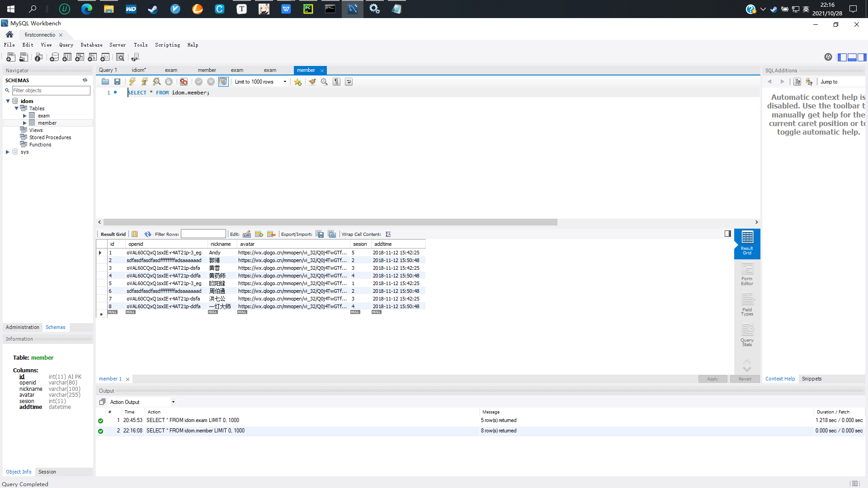The image size is (868, 488).
Task: Open the Jump to help dropdown
Action: tap(841, 82)
